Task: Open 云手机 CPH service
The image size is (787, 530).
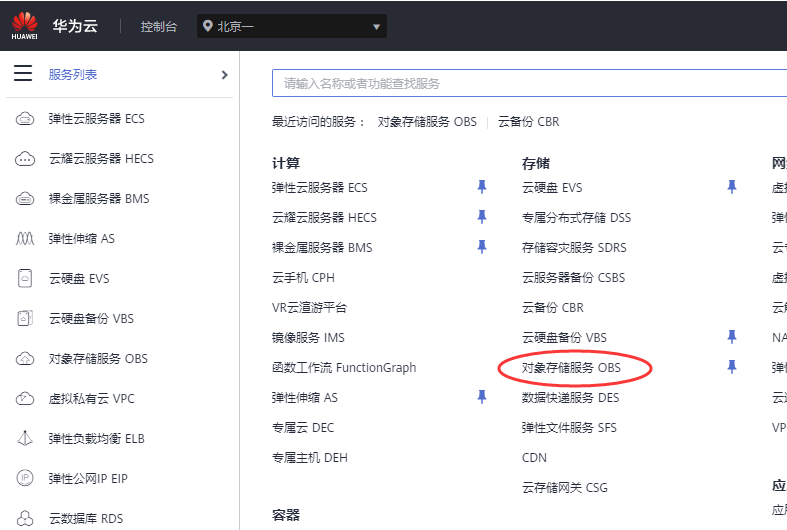Action: click(303, 278)
